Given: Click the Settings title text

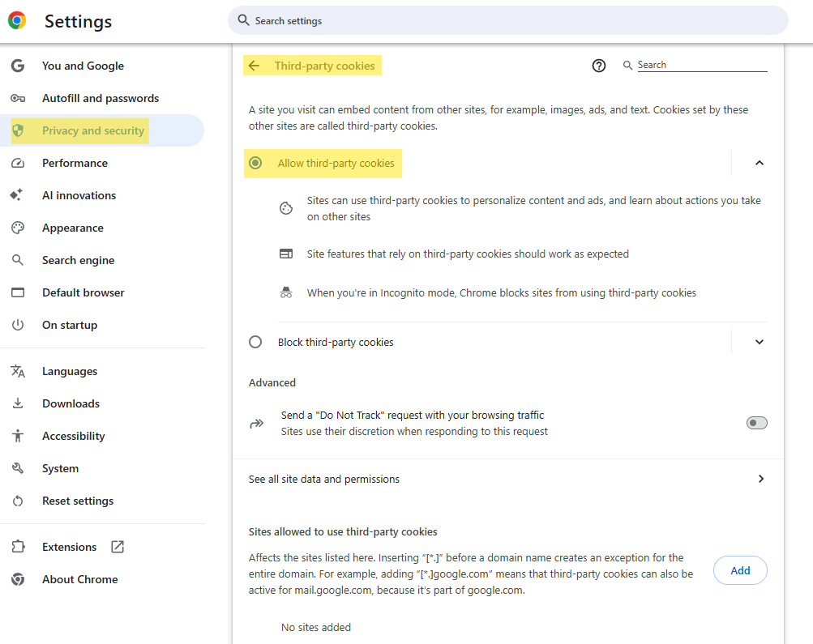Looking at the screenshot, I should point(79,21).
